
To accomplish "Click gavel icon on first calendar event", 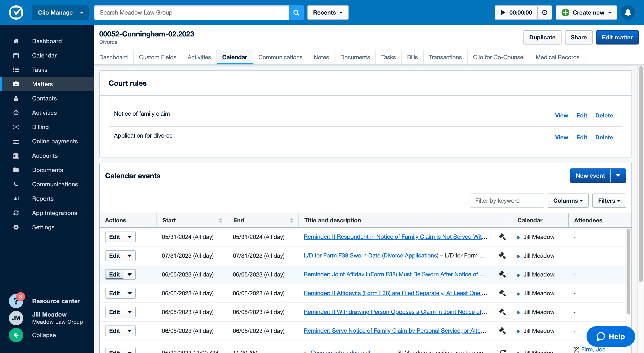I will (x=502, y=237).
